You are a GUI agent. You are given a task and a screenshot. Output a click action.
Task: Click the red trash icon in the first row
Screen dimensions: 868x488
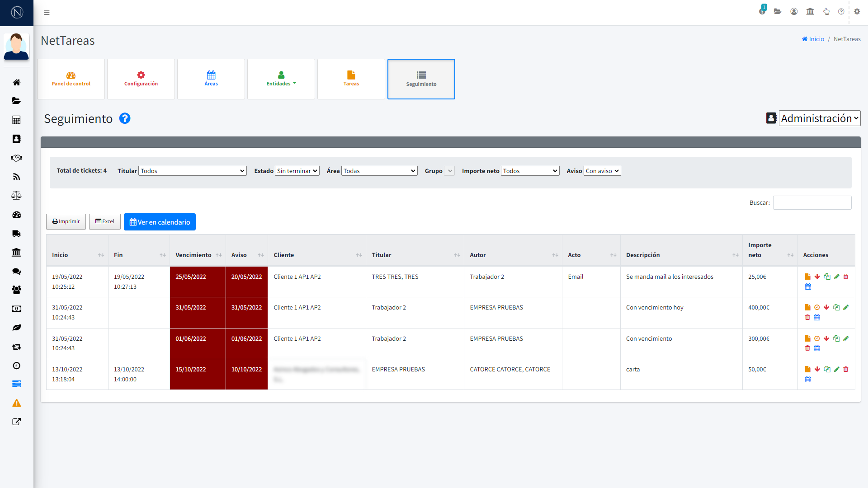[846, 277]
